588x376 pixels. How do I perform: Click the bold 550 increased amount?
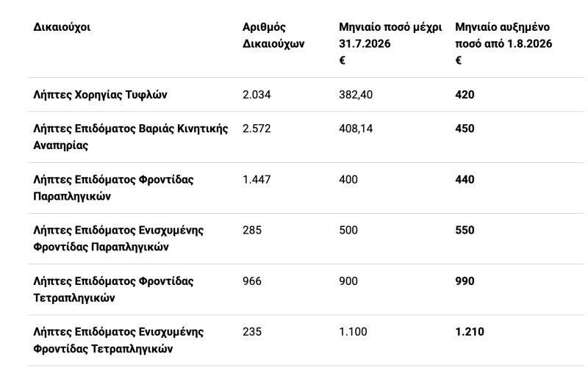[465, 230]
